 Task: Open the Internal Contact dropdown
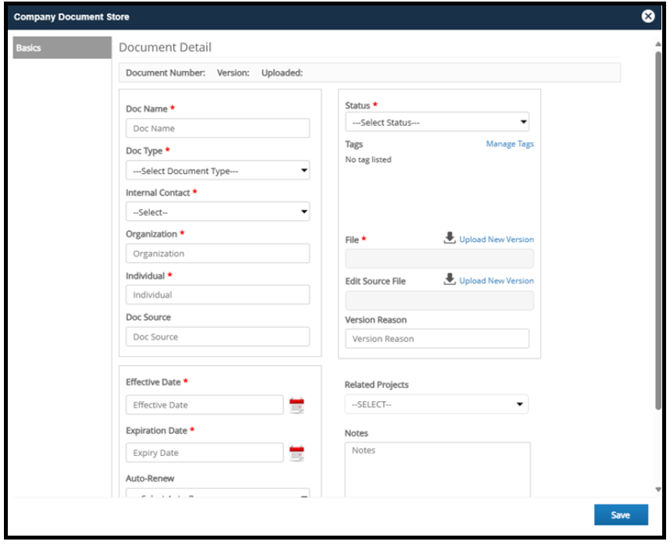[x=217, y=212]
